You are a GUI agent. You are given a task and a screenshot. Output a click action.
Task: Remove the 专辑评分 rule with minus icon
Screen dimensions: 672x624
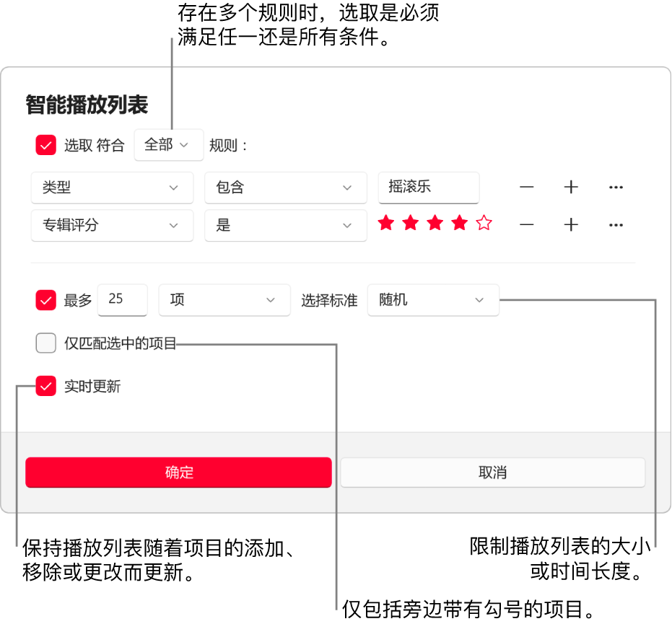526,224
